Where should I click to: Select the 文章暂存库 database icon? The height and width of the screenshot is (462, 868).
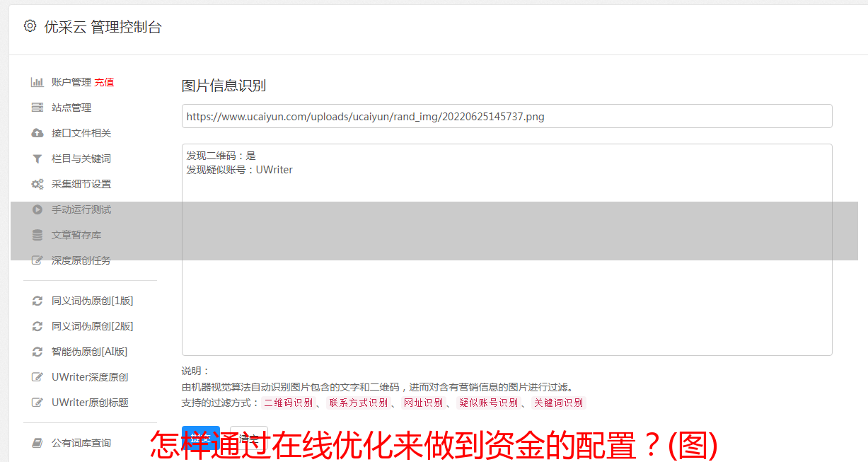click(x=37, y=235)
